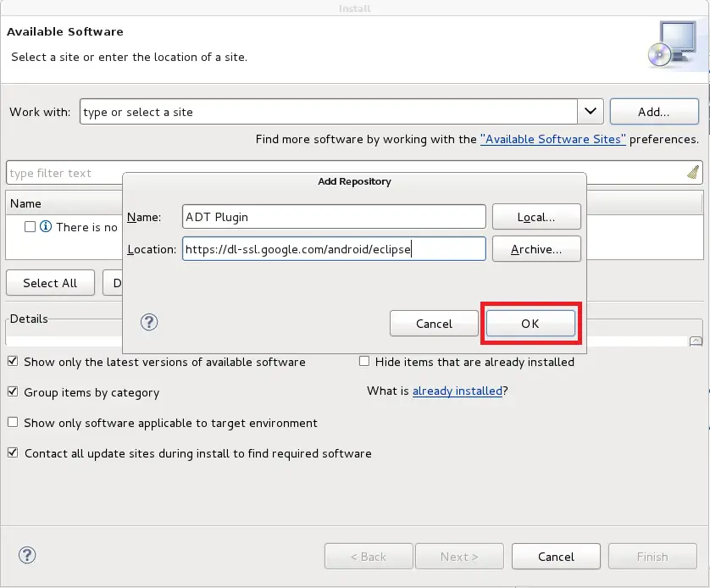Image resolution: width=710 pixels, height=588 pixels.
Task: Click the clear filter broom icon
Action: coord(693,173)
